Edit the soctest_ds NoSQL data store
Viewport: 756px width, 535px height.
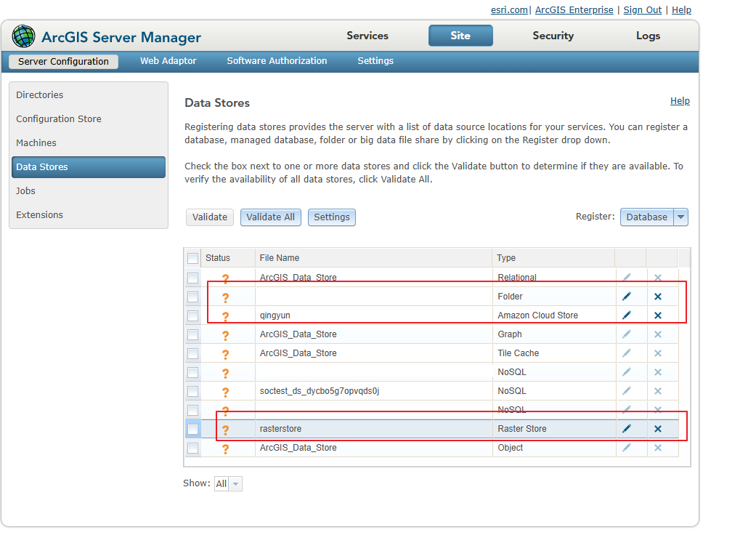click(626, 391)
